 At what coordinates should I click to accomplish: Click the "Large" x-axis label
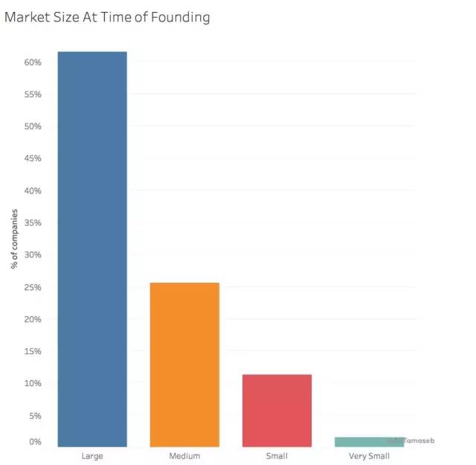[x=92, y=455]
